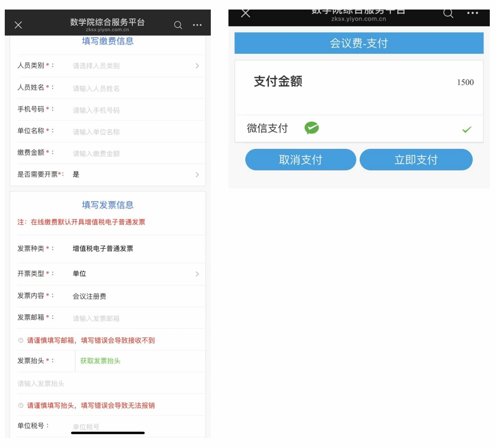Click the 请输入发票抬头 text field
This screenshot has width=496, height=448.
tap(107, 384)
